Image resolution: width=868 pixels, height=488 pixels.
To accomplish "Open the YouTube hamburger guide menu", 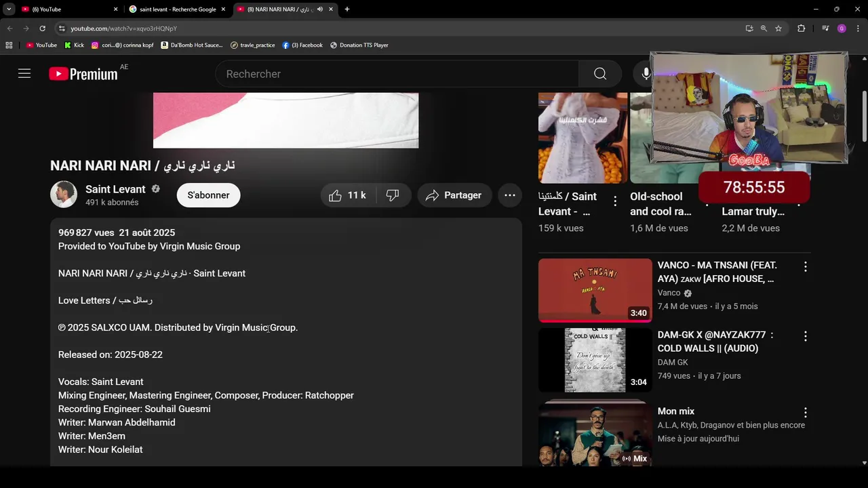I will click(24, 74).
